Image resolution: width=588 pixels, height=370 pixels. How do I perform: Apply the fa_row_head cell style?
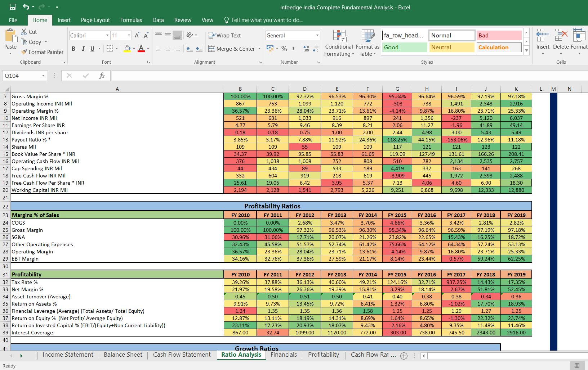point(404,35)
